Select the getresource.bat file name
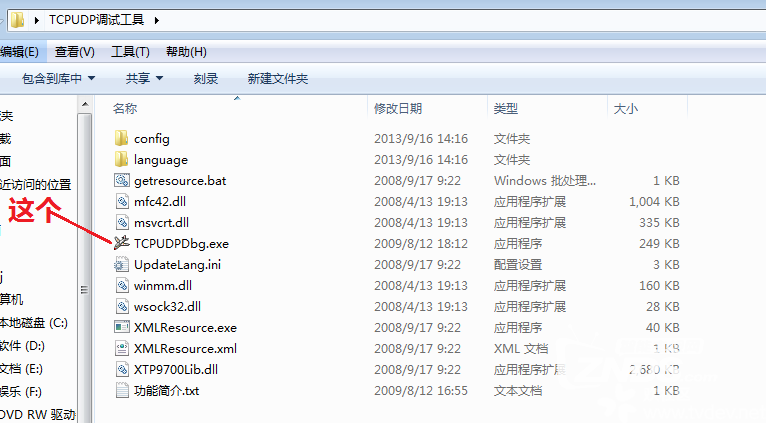 point(180,181)
